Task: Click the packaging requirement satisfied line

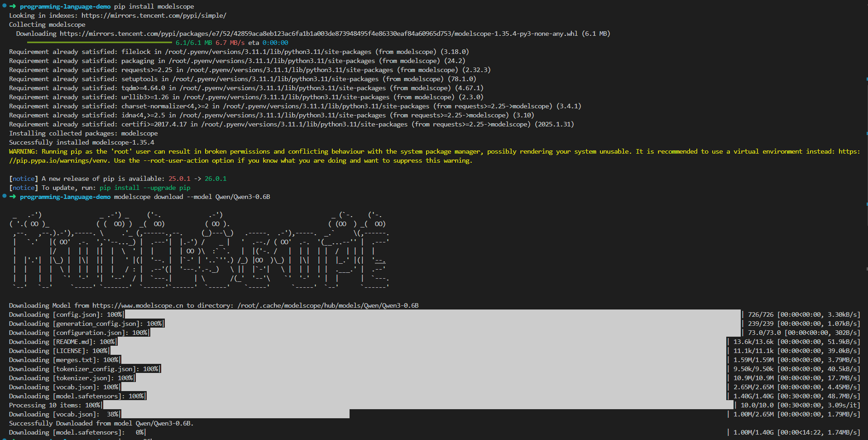Action: pos(237,61)
